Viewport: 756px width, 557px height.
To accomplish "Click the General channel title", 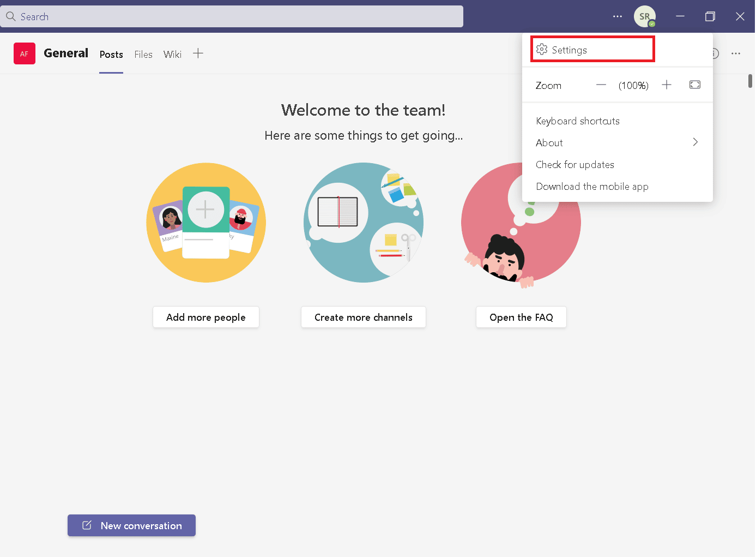I will coord(66,53).
